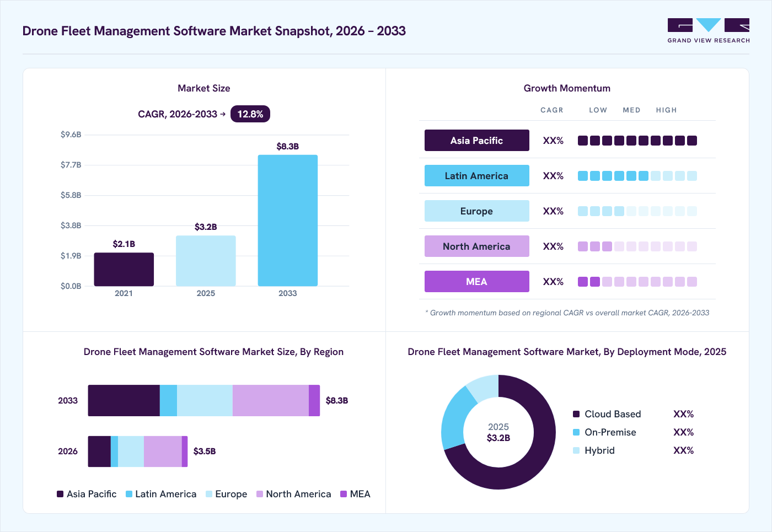Click North America growth momentum indicator blocks

(x=637, y=246)
